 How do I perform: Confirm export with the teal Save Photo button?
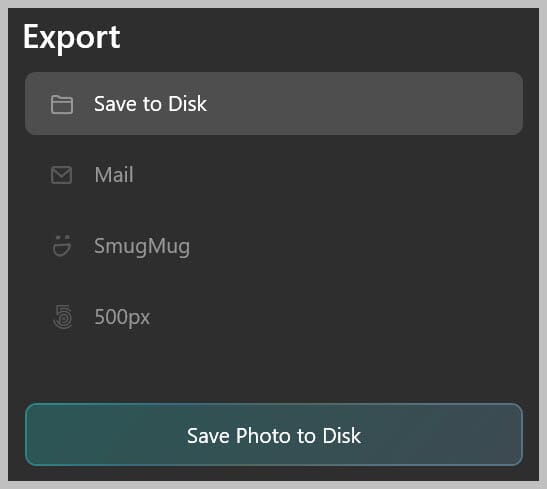pyautogui.click(x=274, y=435)
